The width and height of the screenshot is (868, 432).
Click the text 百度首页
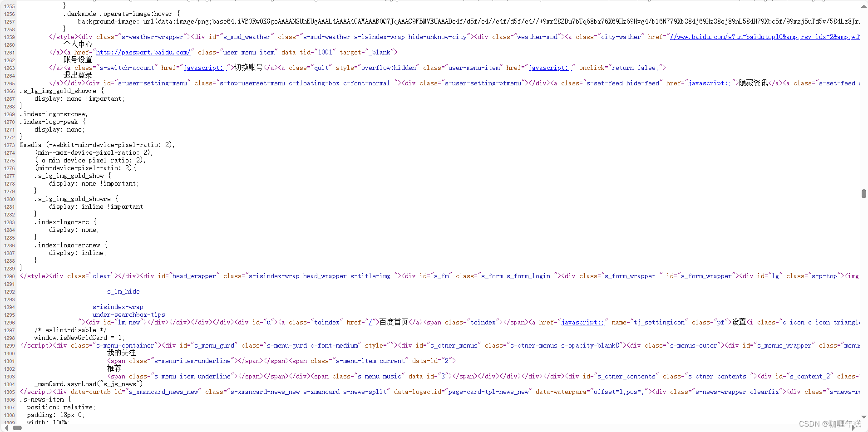(394, 322)
